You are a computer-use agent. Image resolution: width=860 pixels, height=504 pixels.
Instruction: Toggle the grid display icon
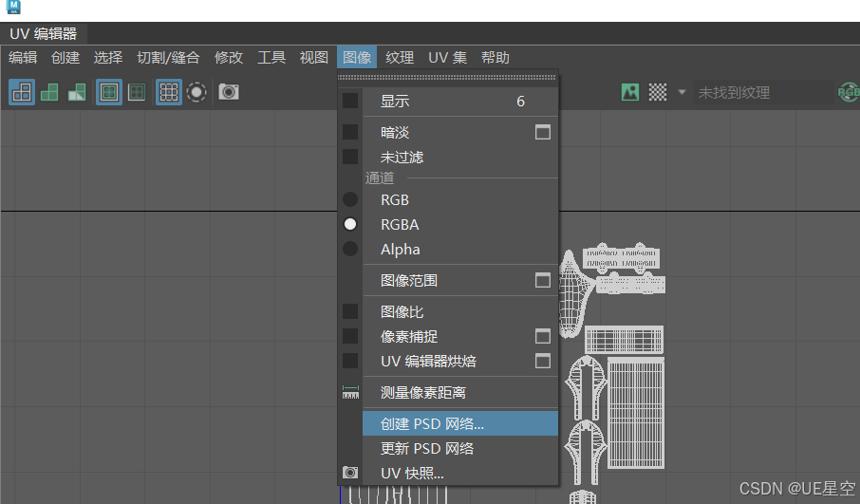169,92
